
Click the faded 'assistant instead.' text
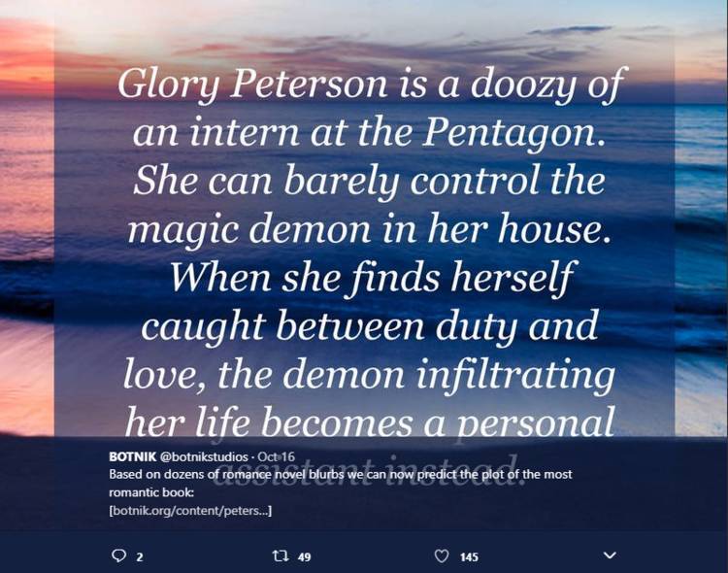[367, 467]
